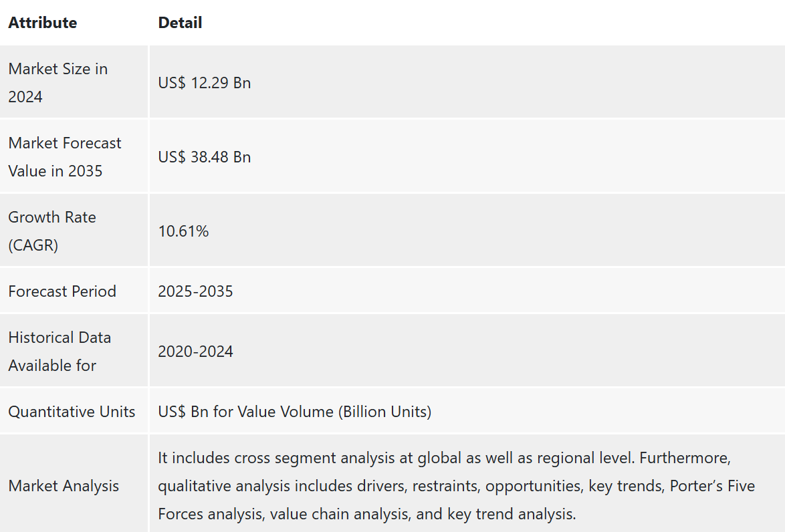
Task: Click the Attribute column header
Action: click(x=43, y=23)
